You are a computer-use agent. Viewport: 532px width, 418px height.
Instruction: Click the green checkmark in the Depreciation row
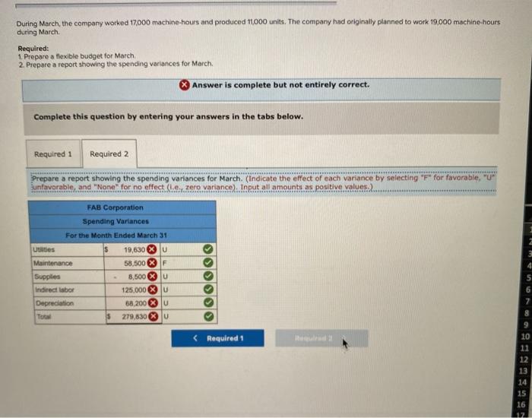point(209,302)
